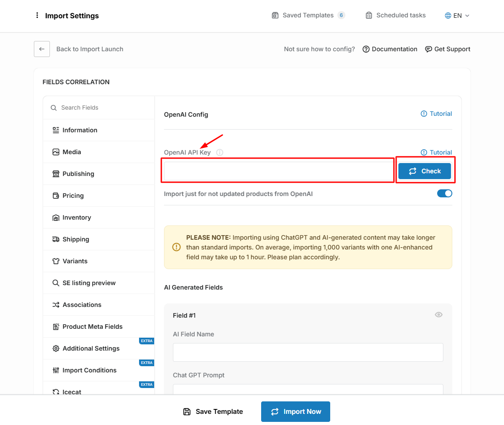The height and width of the screenshot is (425, 504).
Task: Click the Saved Templates calendar icon
Action: pos(275,16)
